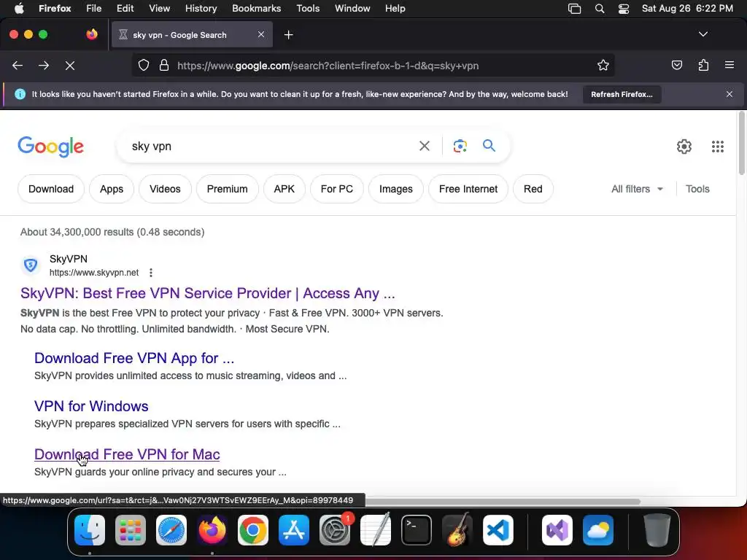Select the APK filter chip
This screenshot has height=560, width=747.
coord(285,189)
